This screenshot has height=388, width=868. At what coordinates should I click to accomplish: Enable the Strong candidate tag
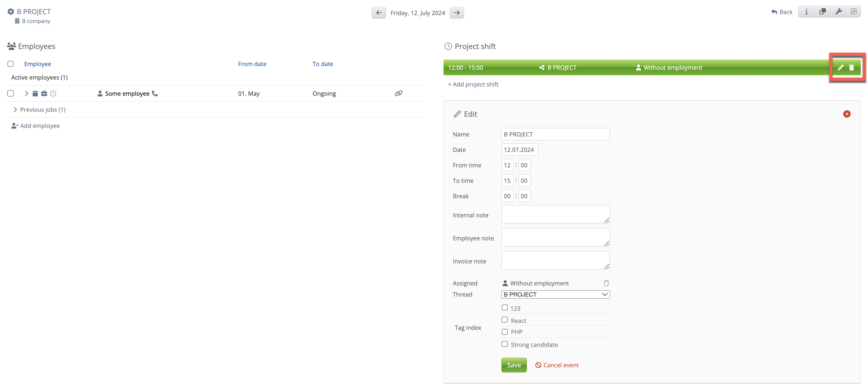[x=504, y=344]
